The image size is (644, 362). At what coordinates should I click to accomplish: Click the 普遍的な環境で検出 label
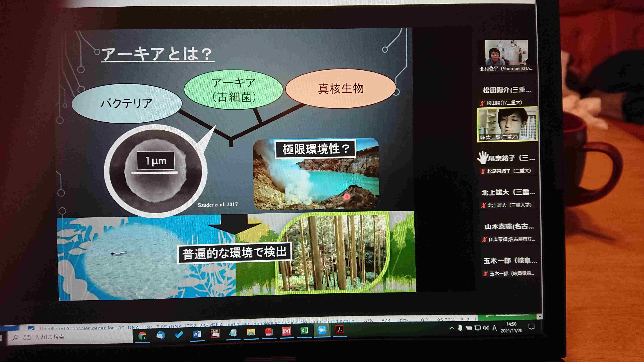pos(234,253)
